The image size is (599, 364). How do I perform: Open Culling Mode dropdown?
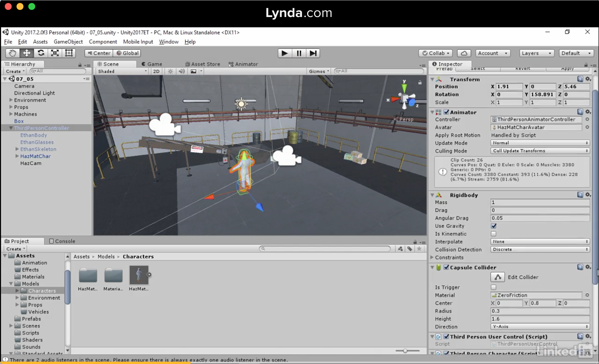pos(540,151)
